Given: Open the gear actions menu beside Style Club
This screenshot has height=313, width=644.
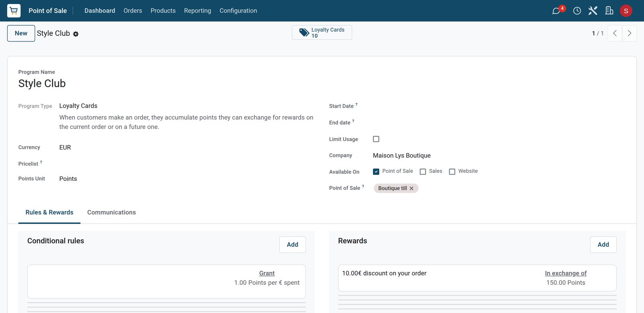Looking at the screenshot, I should 76,34.
